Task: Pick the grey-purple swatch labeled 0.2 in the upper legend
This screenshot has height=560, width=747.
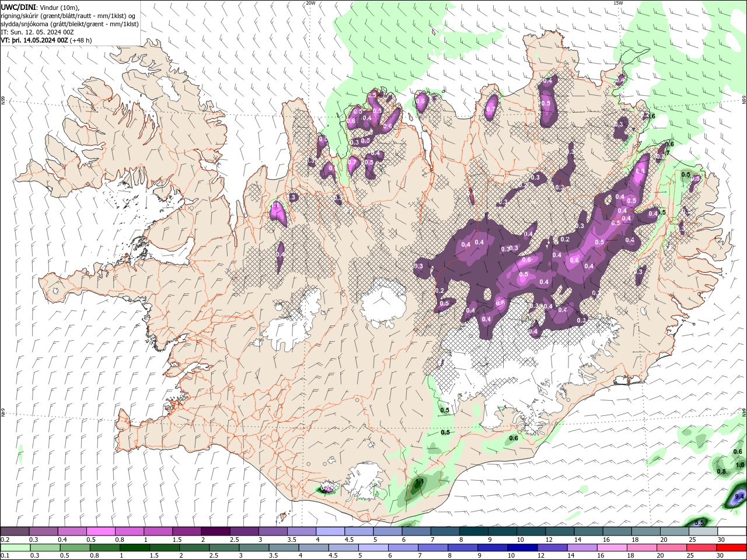Action: coord(15,531)
